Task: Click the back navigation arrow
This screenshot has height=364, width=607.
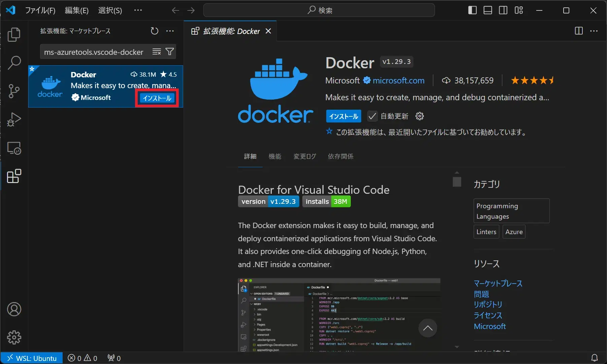Action: point(175,10)
